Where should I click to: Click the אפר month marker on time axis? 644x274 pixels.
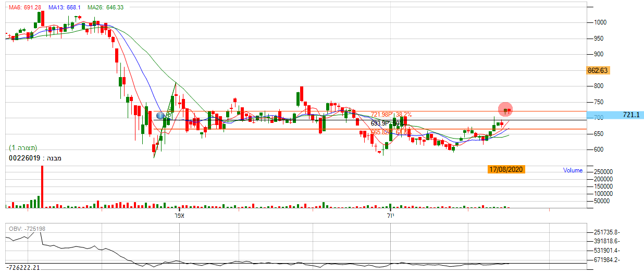click(180, 215)
